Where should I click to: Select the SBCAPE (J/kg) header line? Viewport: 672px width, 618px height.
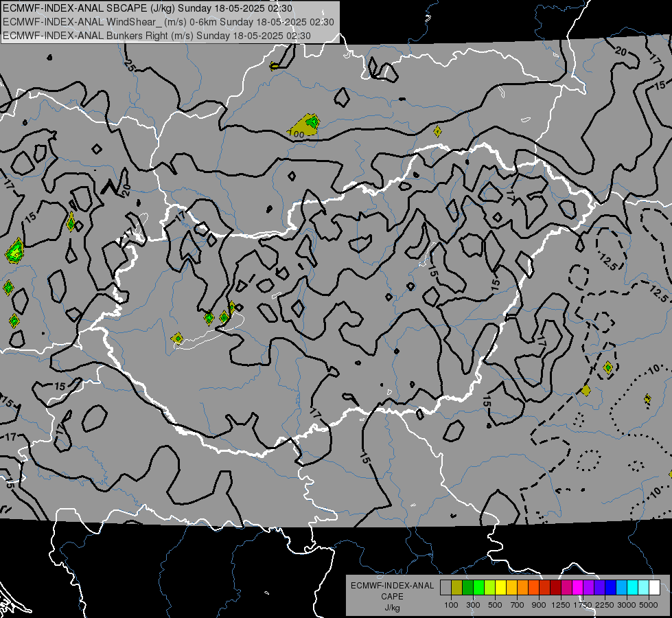pos(148,8)
